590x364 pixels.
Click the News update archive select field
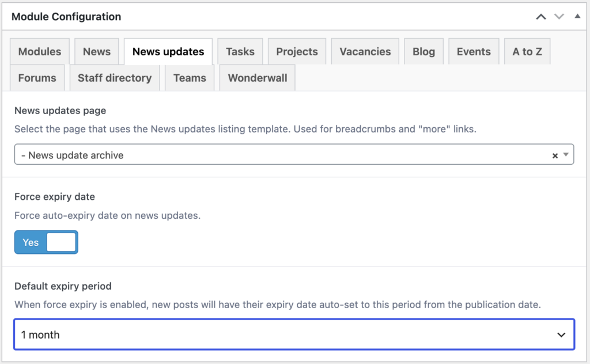(x=294, y=154)
